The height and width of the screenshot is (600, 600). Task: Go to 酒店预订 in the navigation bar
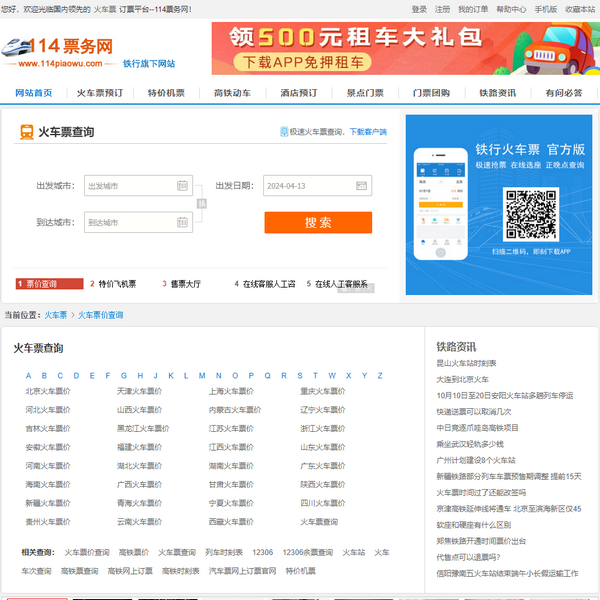tap(298, 93)
